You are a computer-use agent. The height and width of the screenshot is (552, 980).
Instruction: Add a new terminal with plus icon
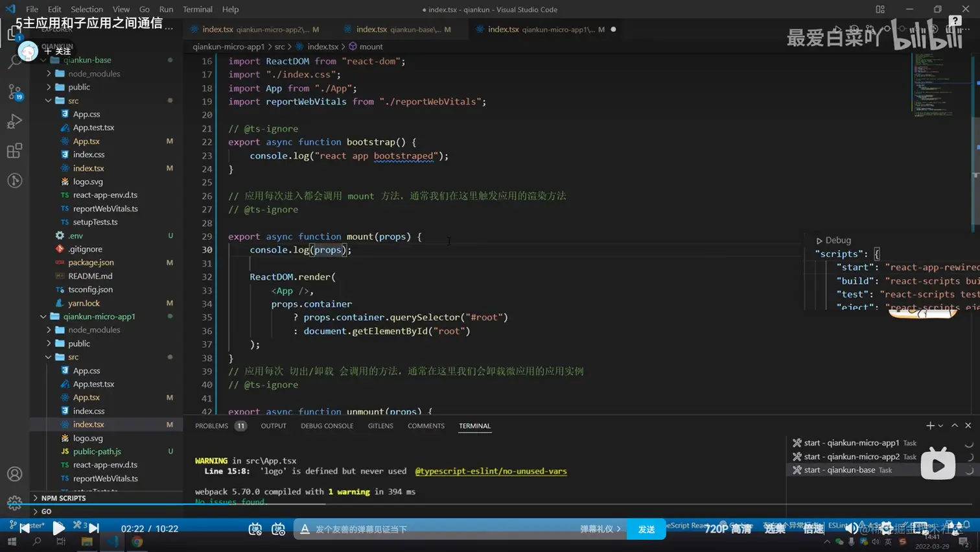pyautogui.click(x=930, y=426)
